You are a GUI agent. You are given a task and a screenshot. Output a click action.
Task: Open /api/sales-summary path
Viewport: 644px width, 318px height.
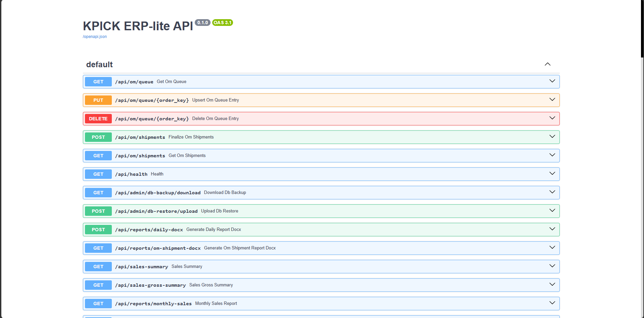[142, 267]
